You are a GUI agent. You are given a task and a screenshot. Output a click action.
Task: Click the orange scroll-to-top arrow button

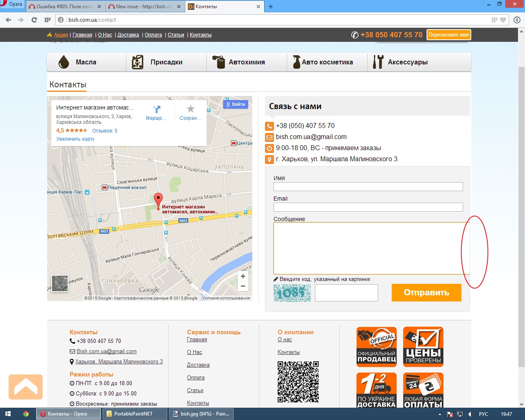click(x=25, y=387)
